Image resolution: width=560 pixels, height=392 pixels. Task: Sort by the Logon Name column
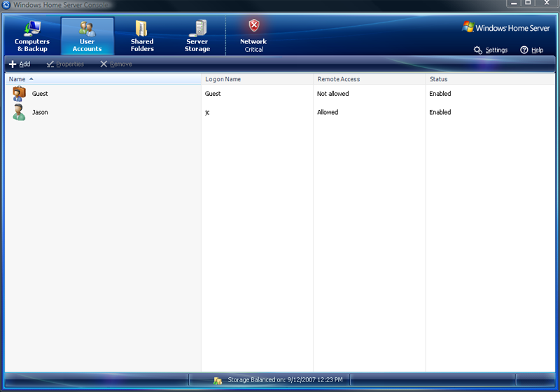(257, 79)
